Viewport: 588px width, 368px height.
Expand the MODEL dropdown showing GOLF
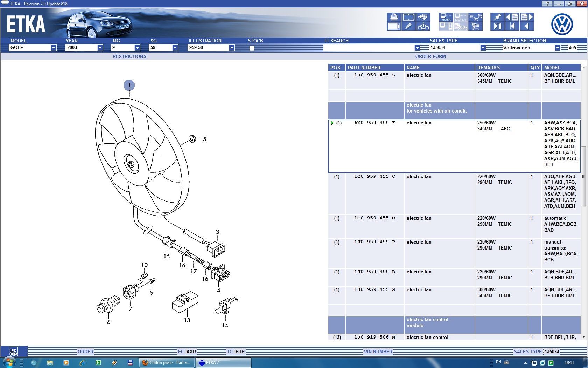(x=54, y=48)
